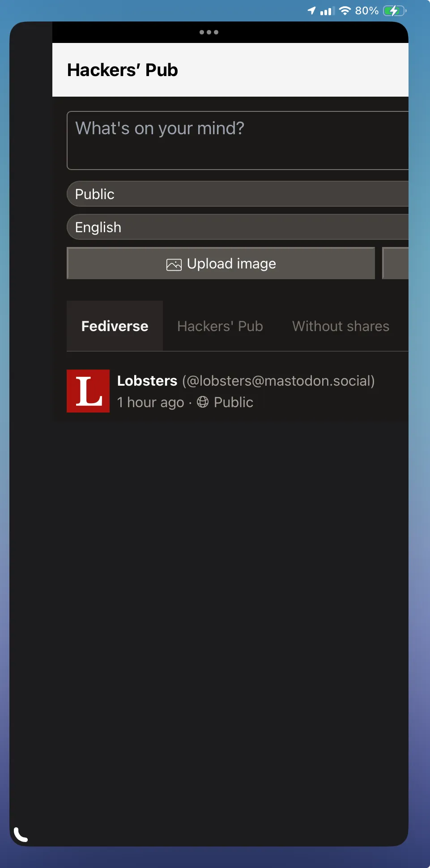The width and height of the screenshot is (430, 868).
Task: Tap the Wi-Fi icon in status bar
Action: coord(345,10)
